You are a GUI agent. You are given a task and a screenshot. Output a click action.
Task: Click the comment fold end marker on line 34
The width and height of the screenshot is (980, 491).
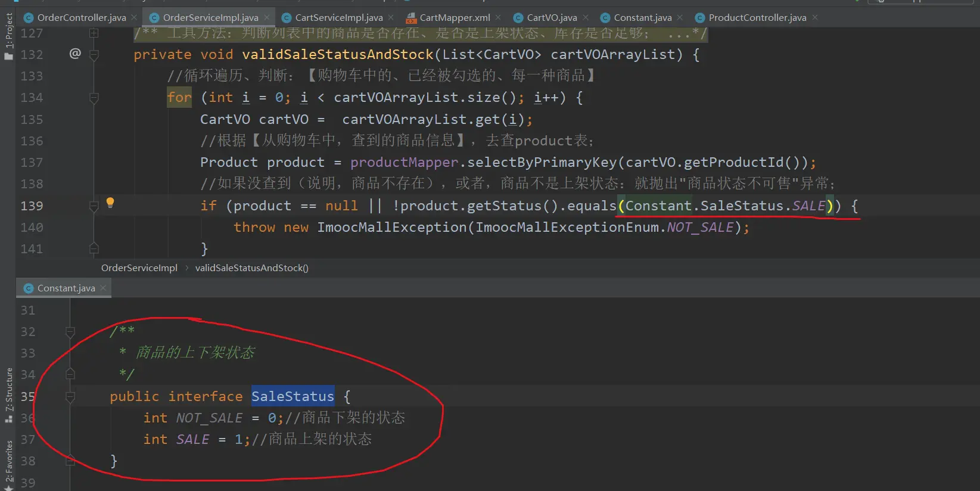point(70,374)
